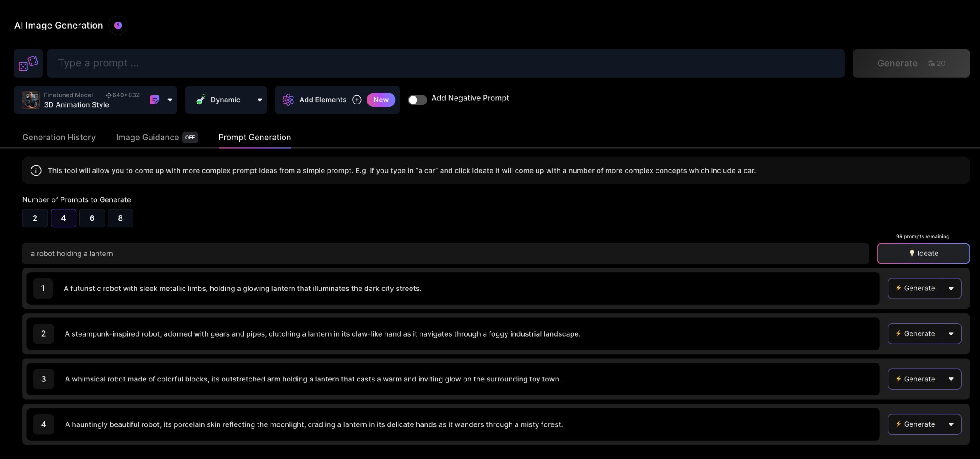
Task: Expand Generate options for steampunk robot prompt
Action: coord(951,334)
